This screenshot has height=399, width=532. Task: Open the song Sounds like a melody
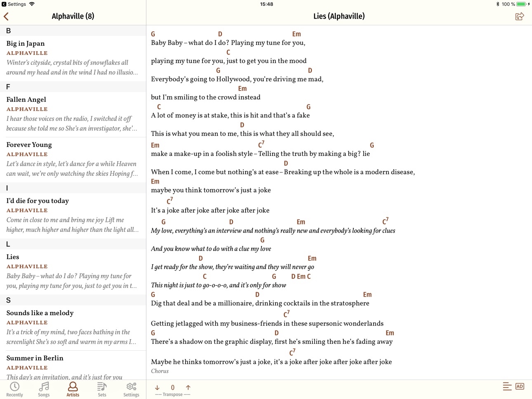73,328
